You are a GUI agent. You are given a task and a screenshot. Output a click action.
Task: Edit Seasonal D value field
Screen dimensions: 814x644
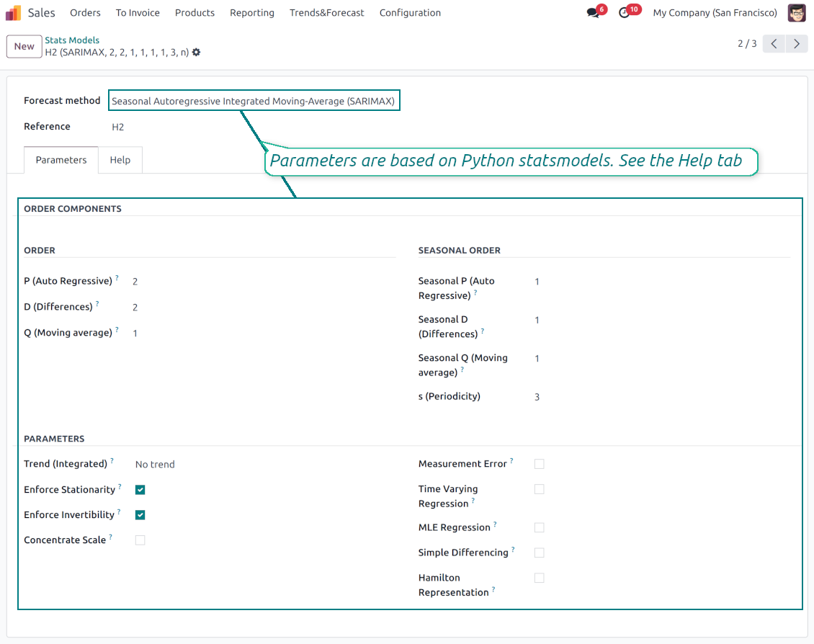pos(537,320)
